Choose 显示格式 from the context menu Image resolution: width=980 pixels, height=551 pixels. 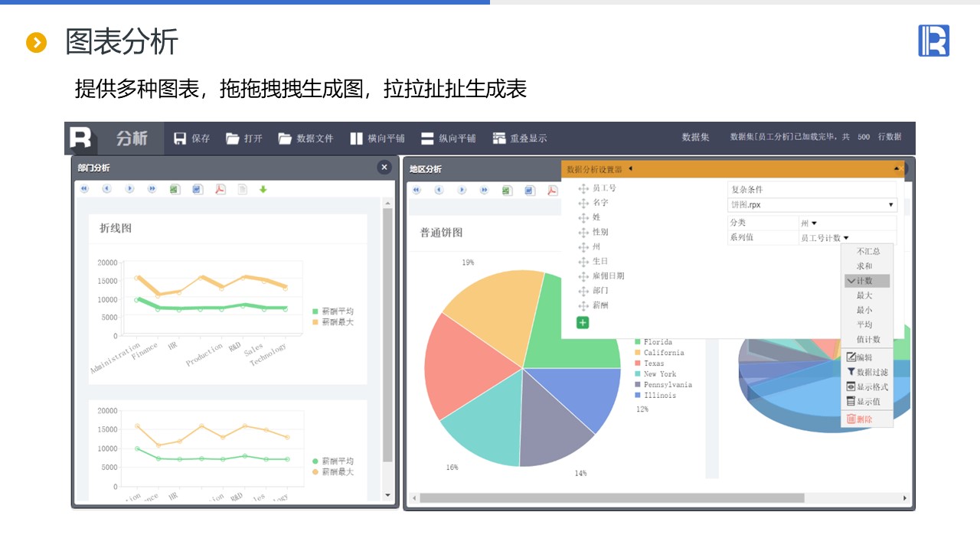(867, 386)
